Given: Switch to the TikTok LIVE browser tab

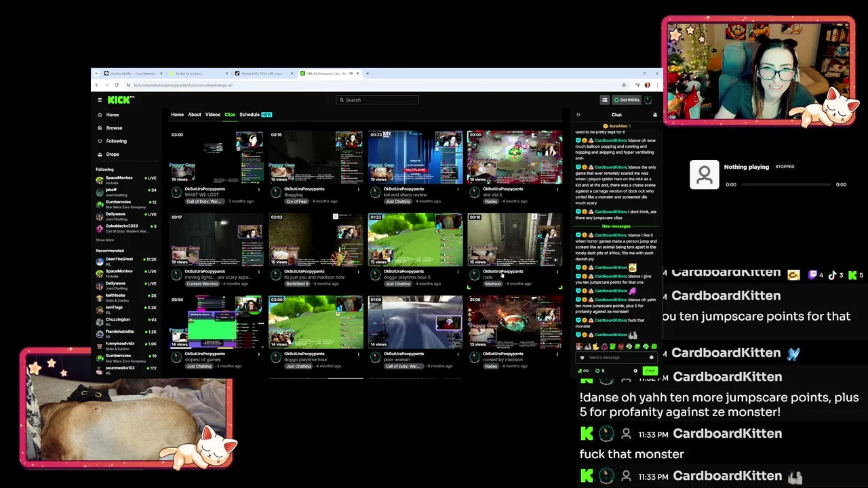Looking at the screenshot, I should (x=264, y=73).
